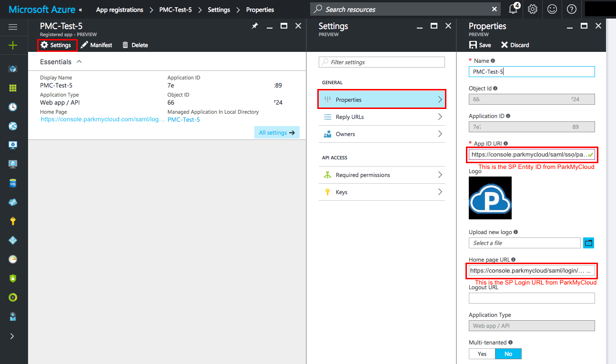Open the Manifest editor

(96, 45)
